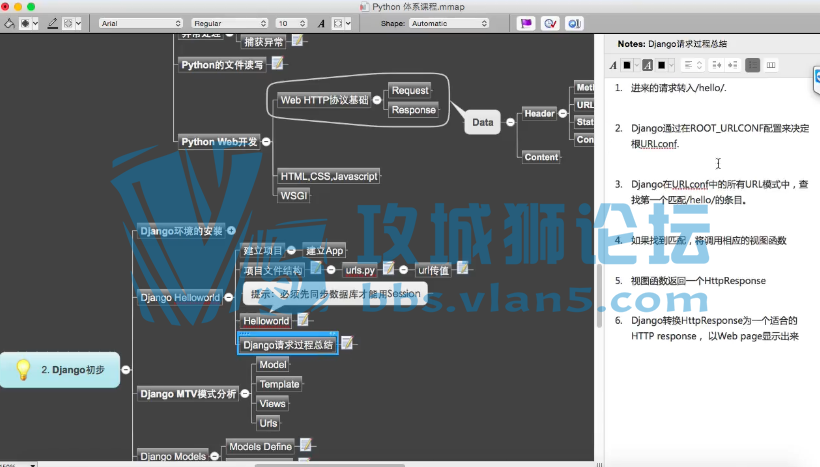
Task: Toggle the numbered list button in Notes
Action: tap(753, 65)
